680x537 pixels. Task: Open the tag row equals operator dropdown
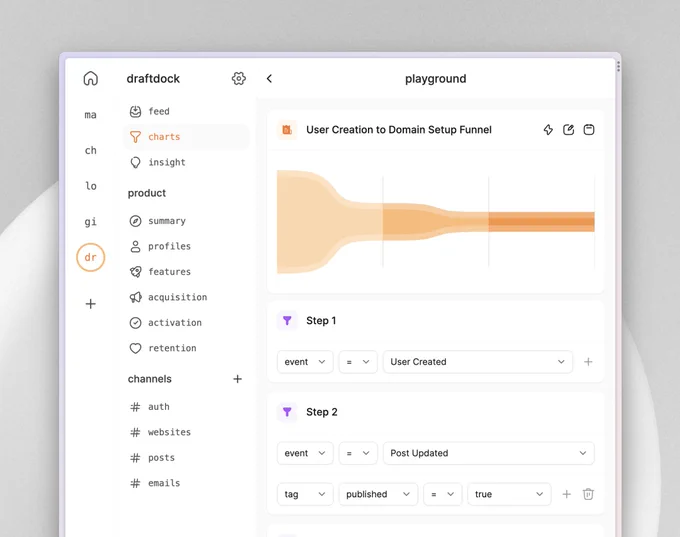[x=443, y=494]
